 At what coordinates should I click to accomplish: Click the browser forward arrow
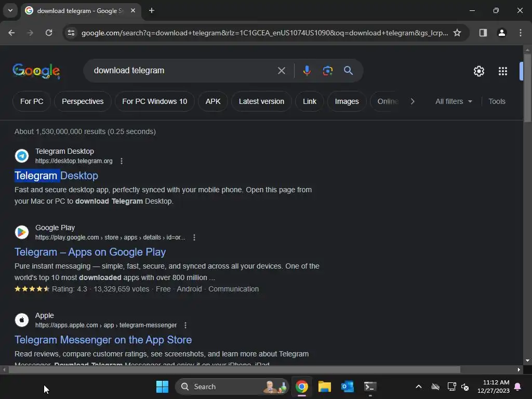click(x=30, y=33)
